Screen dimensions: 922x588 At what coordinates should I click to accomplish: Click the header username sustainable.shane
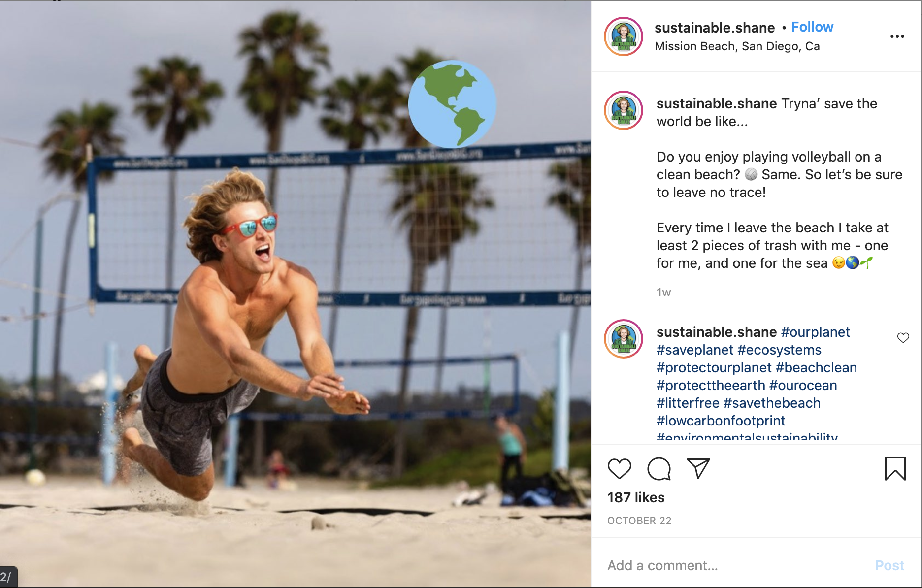pos(715,28)
